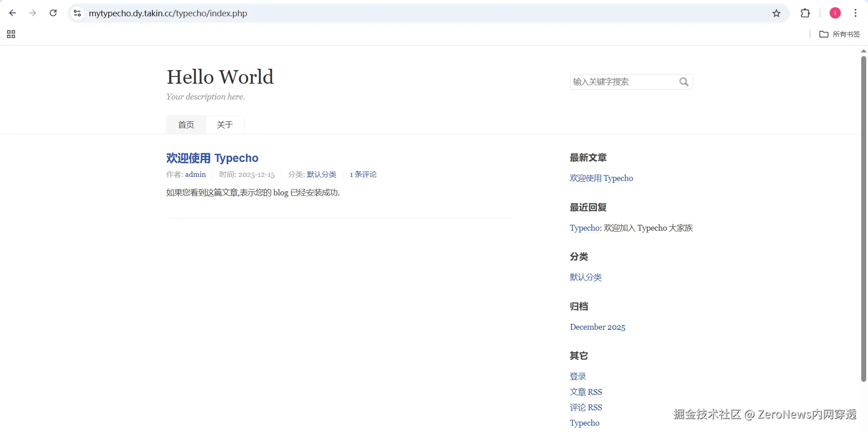Select the 首页 navigation tab
Image resolution: width=868 pixels, height=432 pixels.
186,125
